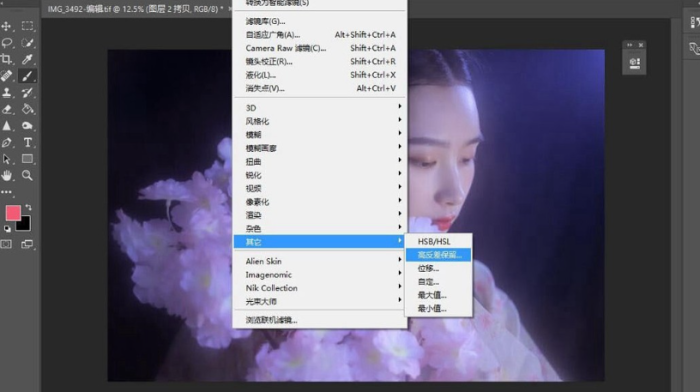The height and width of the screenshot is (392, 700).
Task: Toggle Quick Mask mode icon
Action: pos(6,244)
